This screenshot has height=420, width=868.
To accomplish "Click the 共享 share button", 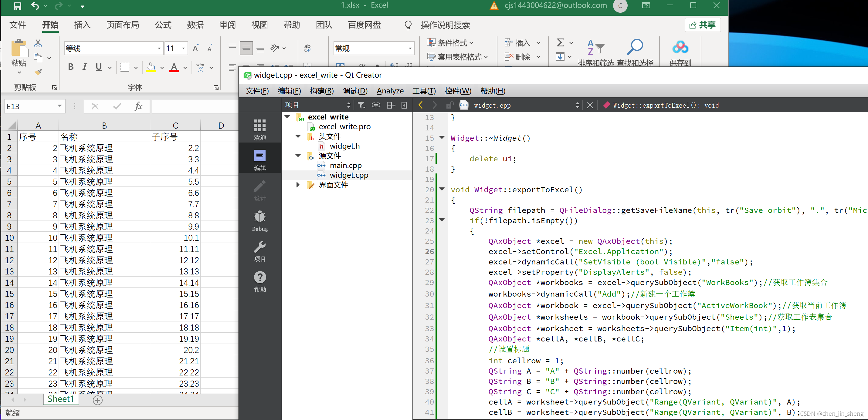I will [703, 25].
